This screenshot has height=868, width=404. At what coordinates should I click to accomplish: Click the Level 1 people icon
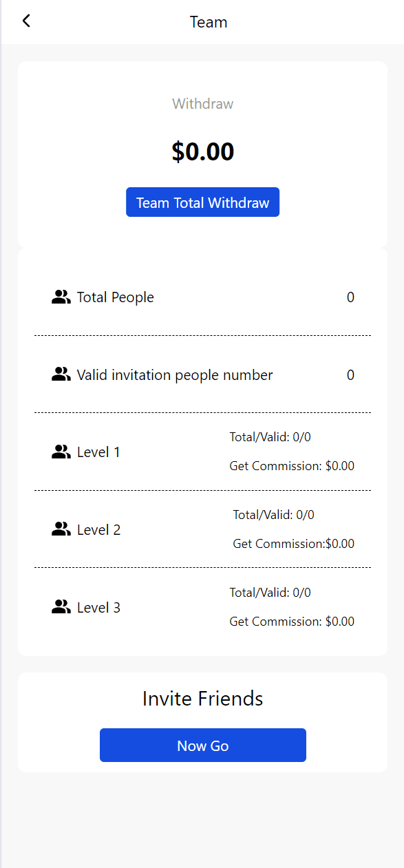point(61,452)
